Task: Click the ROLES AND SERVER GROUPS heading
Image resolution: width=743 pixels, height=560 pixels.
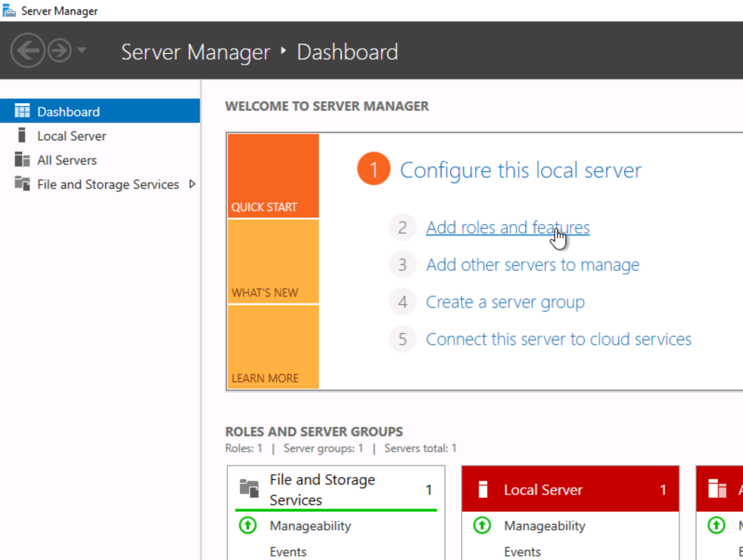Action: [314, 432]
